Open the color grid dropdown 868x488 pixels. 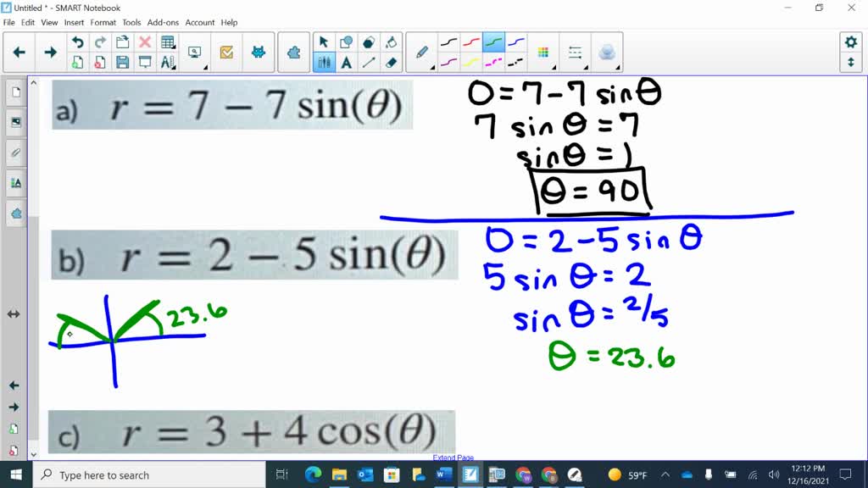[x=544, y=52]
